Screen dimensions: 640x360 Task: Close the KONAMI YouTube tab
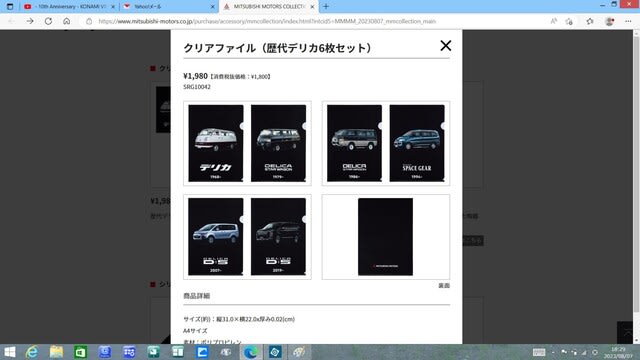point(113,7)
